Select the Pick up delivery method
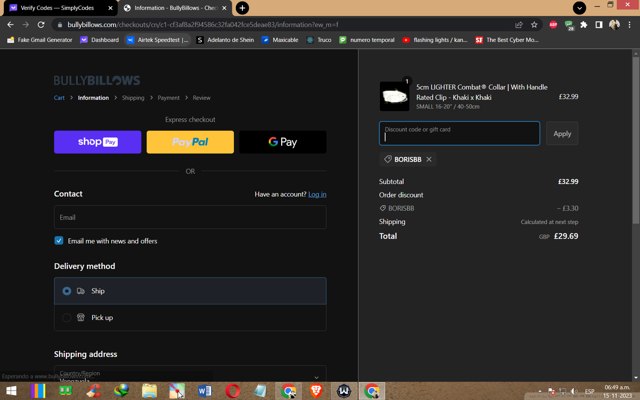Image resolution: width=640 pixels, height=400 pixels. pyautogui.click(x=190, y=318)
